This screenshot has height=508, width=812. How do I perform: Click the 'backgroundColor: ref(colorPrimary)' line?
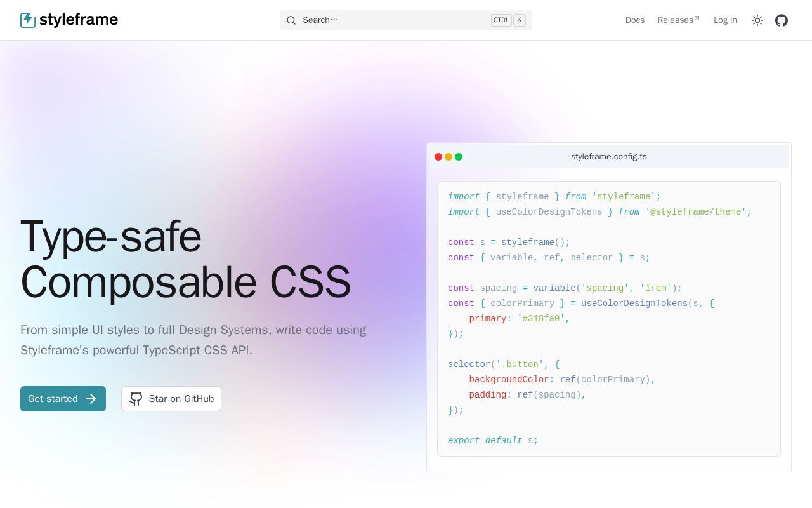point(562,380)
